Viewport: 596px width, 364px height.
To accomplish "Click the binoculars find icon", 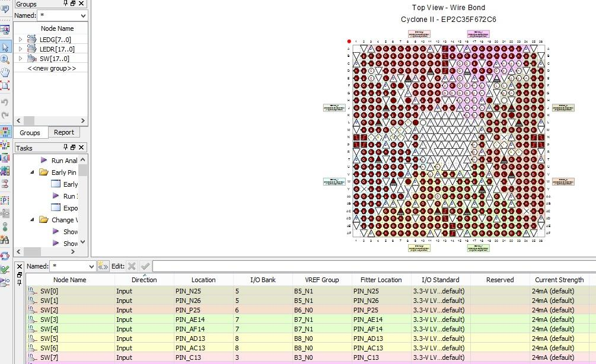I will [5, 240].
